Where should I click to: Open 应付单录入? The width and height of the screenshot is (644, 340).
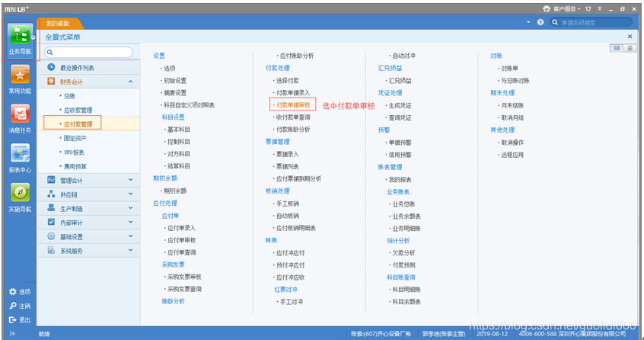[x=181, y=228]
